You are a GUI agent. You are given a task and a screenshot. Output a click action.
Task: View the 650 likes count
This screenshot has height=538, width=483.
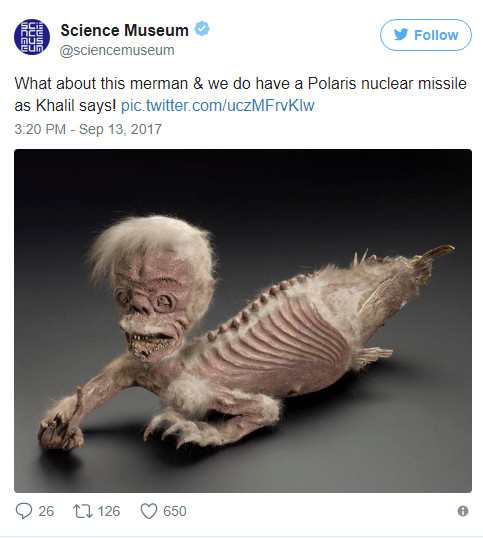click(175, 511)
